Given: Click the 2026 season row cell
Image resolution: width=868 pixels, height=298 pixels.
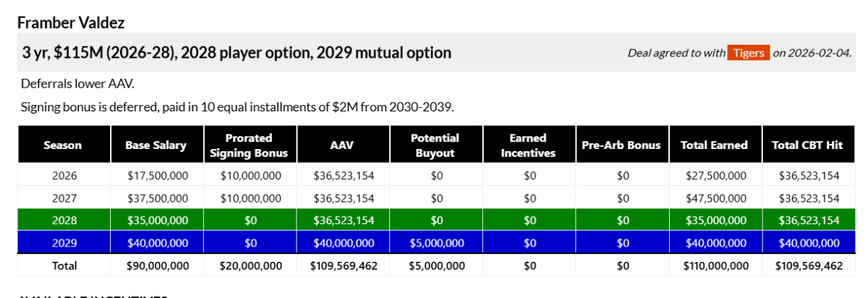Looking at the screenshot, I should (x=64, y=175).
